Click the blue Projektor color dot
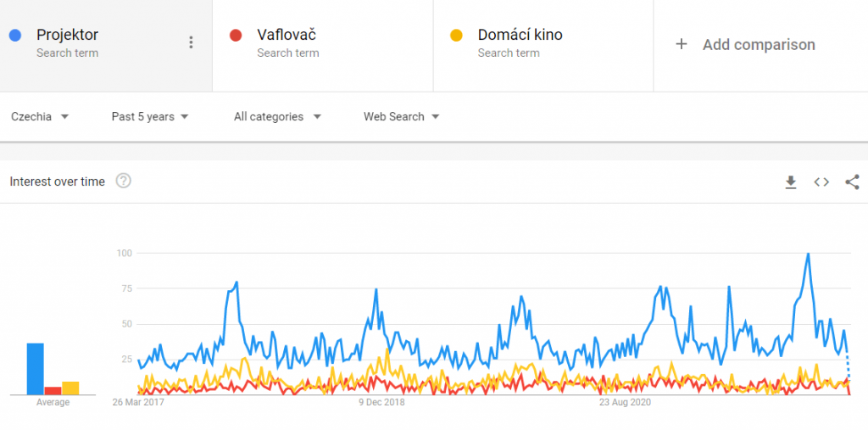This screenshot has width=868, height=430. 15,36
